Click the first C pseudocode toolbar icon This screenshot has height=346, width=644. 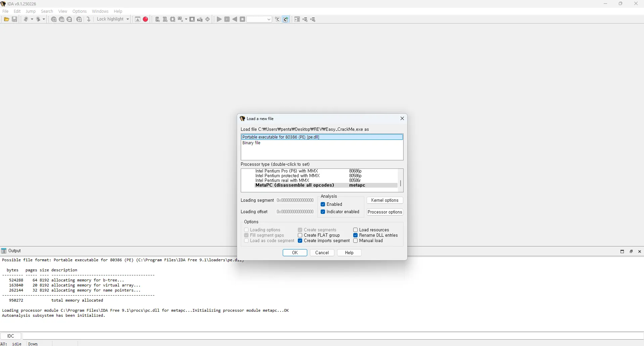[x=278, y=20]
